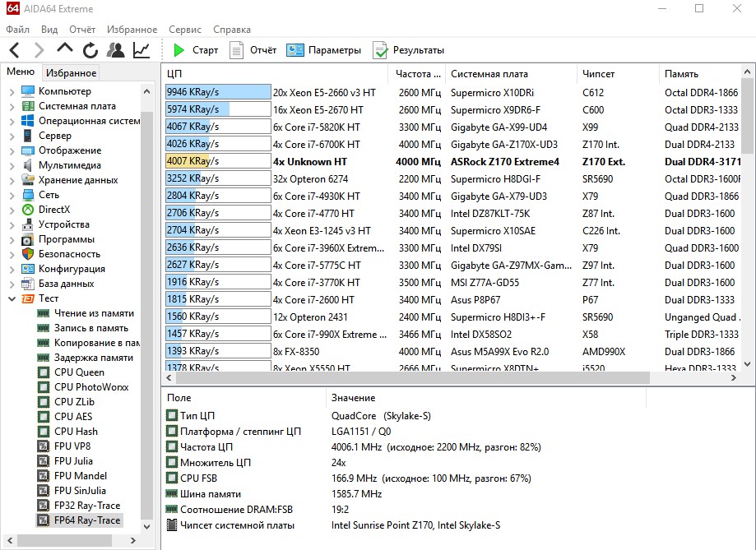
Task: Select the CPU PhotoWorxx benchmark icon
Action: point(44,387)
